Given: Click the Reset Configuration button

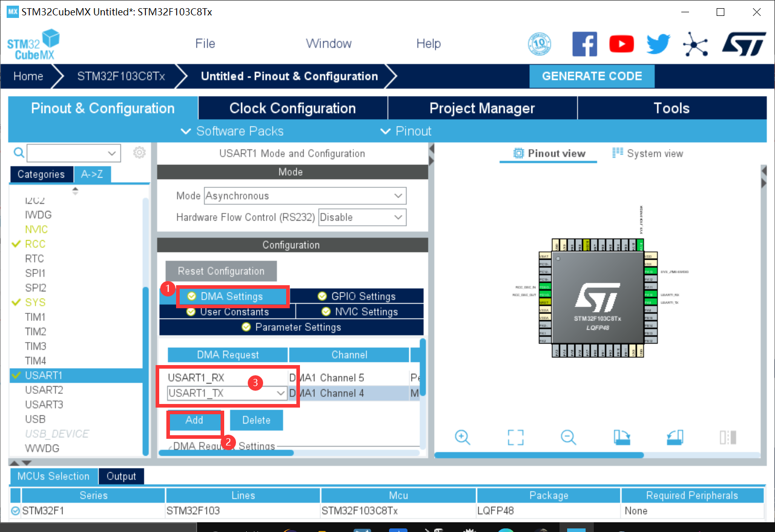Looking at the screenshot, I should pyautogui.click(x=221, y=271).
